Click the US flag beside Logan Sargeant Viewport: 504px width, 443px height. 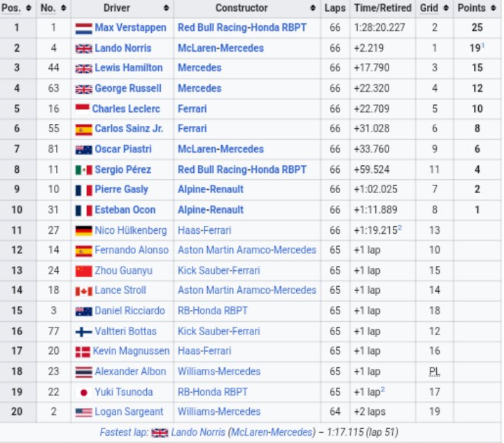(x=83, y=412)
